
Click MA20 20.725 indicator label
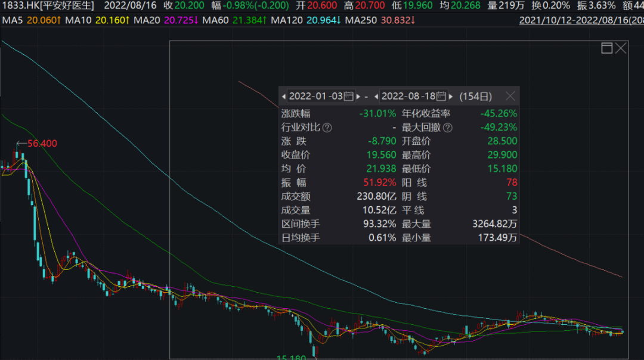tap(166, 20)
